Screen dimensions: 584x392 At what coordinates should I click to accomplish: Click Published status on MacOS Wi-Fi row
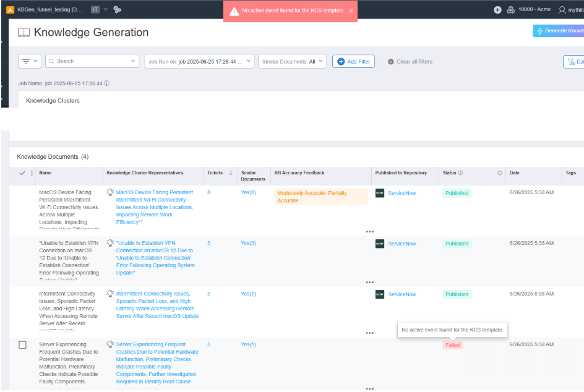pos(457,193)
